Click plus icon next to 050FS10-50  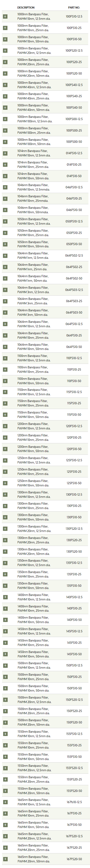[5, 244]
